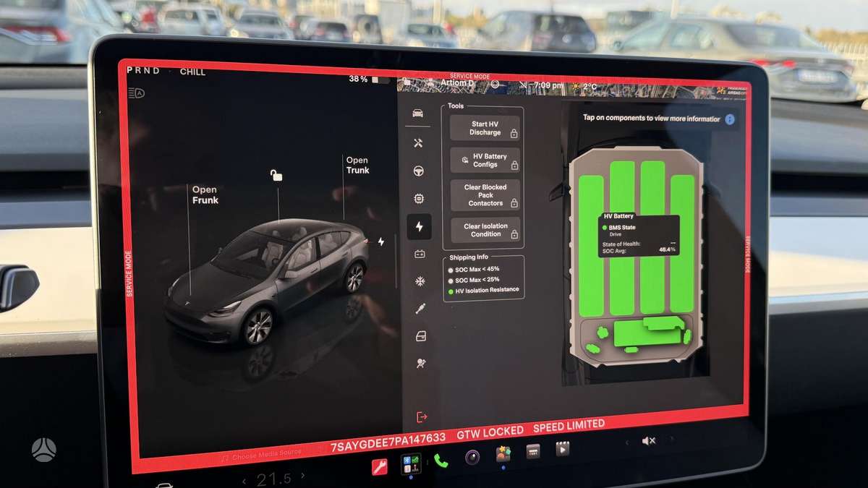Select the HV Isolation Resistance indicator

pos(484,290)
